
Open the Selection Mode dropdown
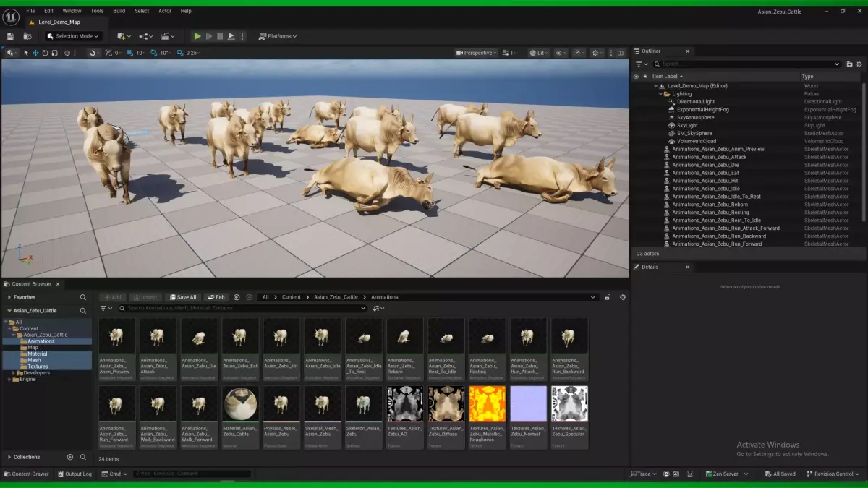tap(73, 36)
